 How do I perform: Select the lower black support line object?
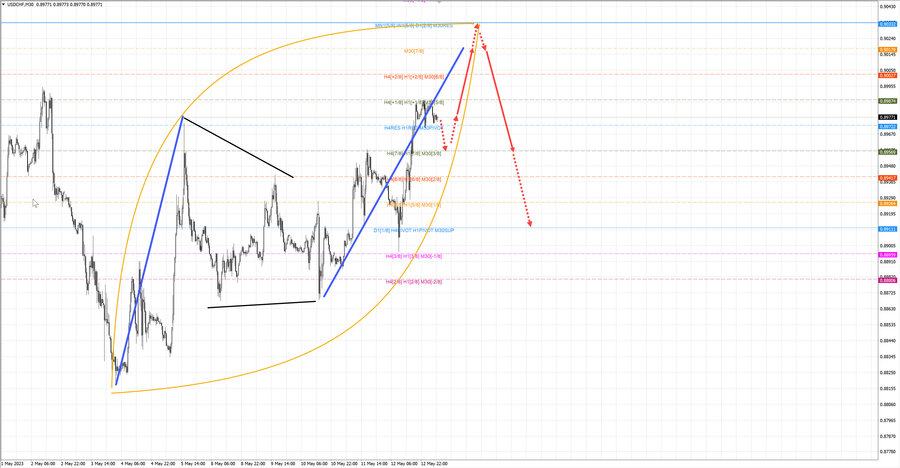pyautogui.click(x=262, y=304)
